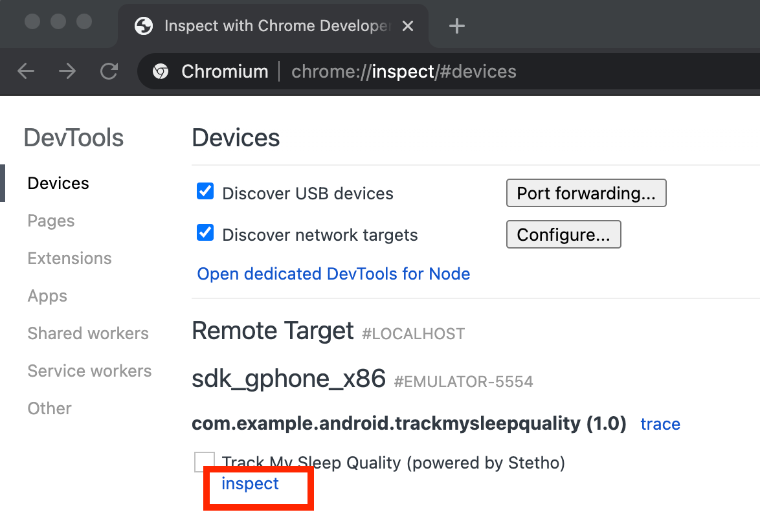Close the Inspect with Chrome tab

408,26
